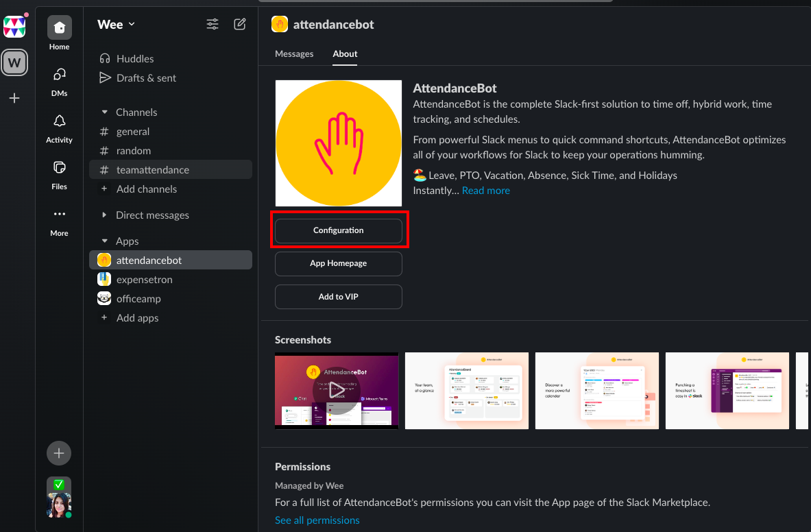
Task: Play the AttendanceBot video screenshot
Action: [x=337, y=391]
